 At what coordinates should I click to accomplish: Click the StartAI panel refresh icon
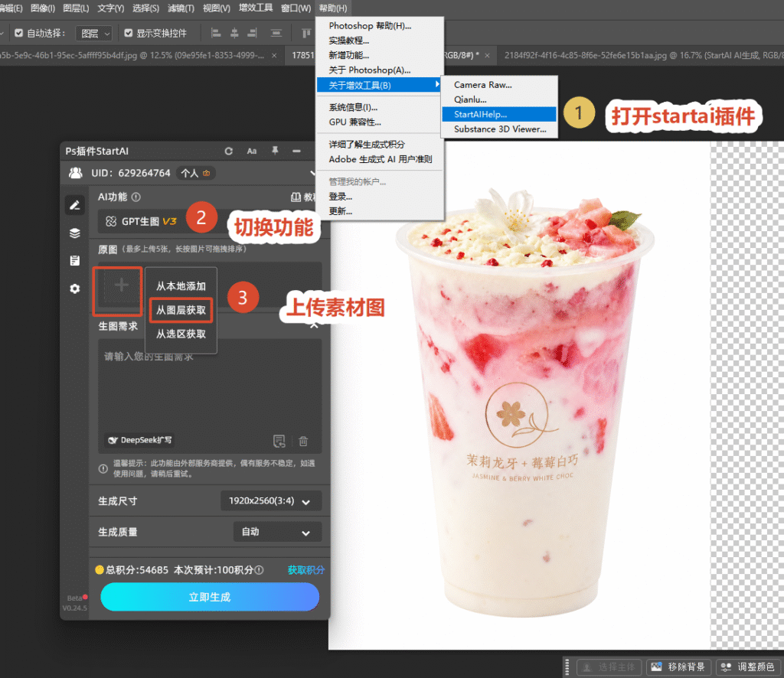click(x=228, y=151)
